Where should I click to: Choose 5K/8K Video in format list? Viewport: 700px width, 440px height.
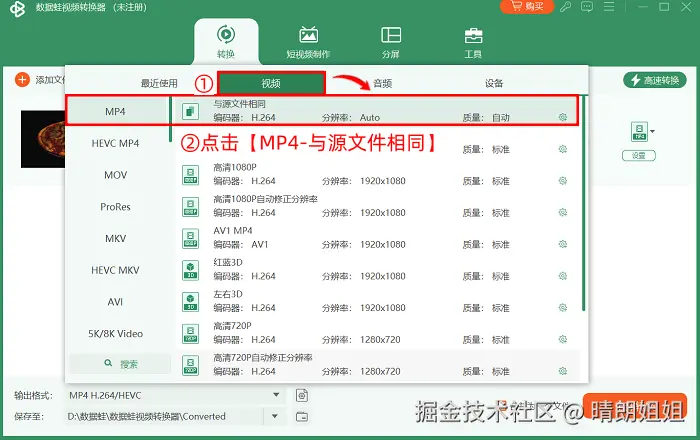tap(115, 333)
